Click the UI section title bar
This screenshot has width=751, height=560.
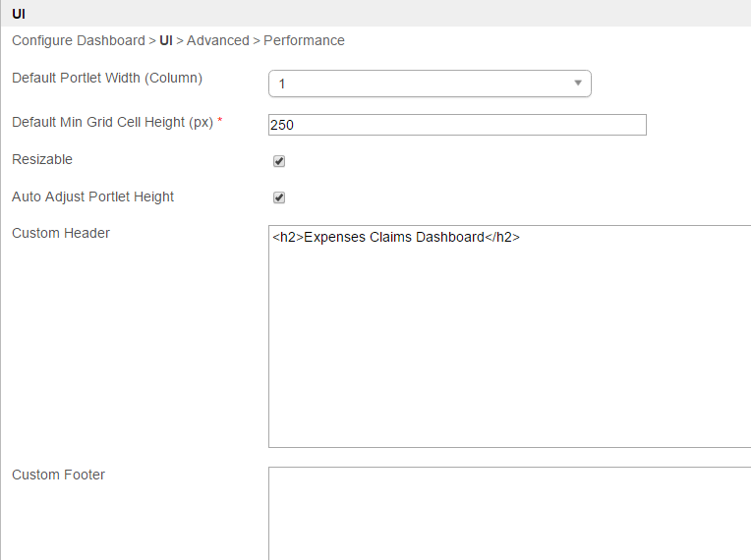[x=375, y=14]
